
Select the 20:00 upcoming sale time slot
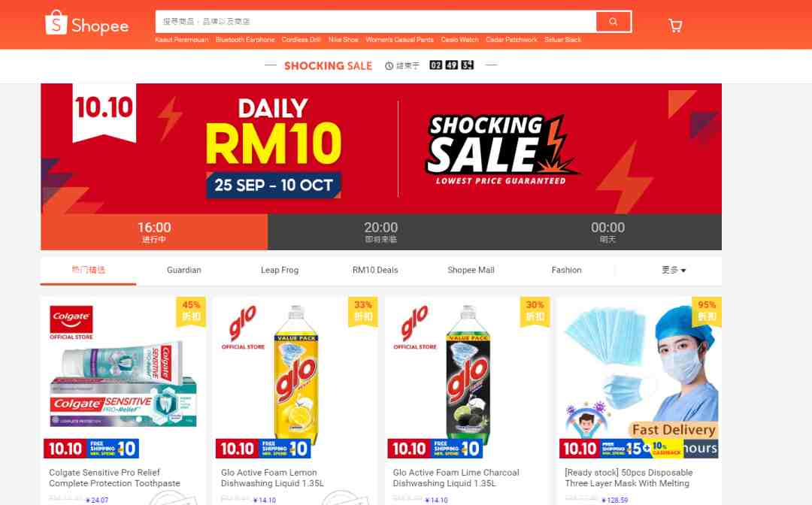click(x=380, y=231)
